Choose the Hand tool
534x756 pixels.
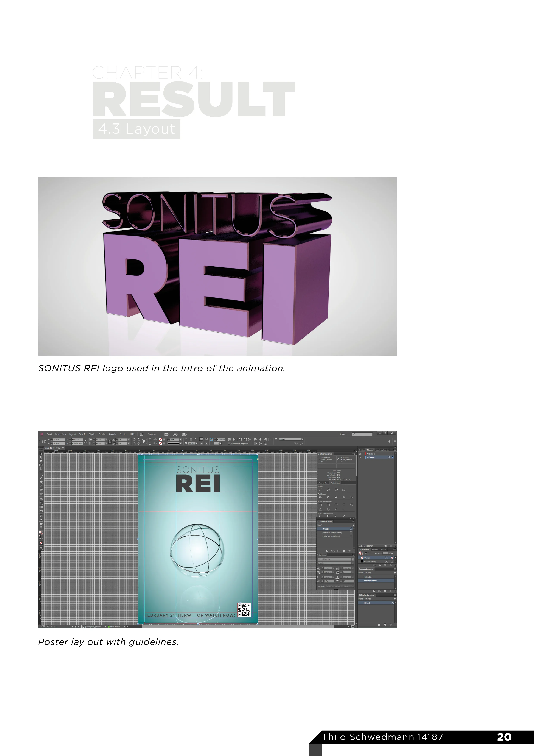[41, 524]
